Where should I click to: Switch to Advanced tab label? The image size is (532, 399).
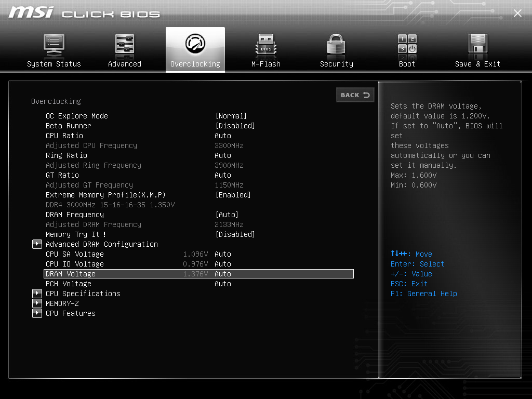(x=125, y=64)
